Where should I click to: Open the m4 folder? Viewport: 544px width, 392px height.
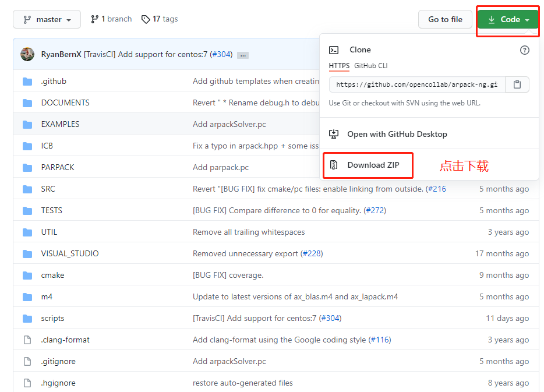tap(47, 296)
